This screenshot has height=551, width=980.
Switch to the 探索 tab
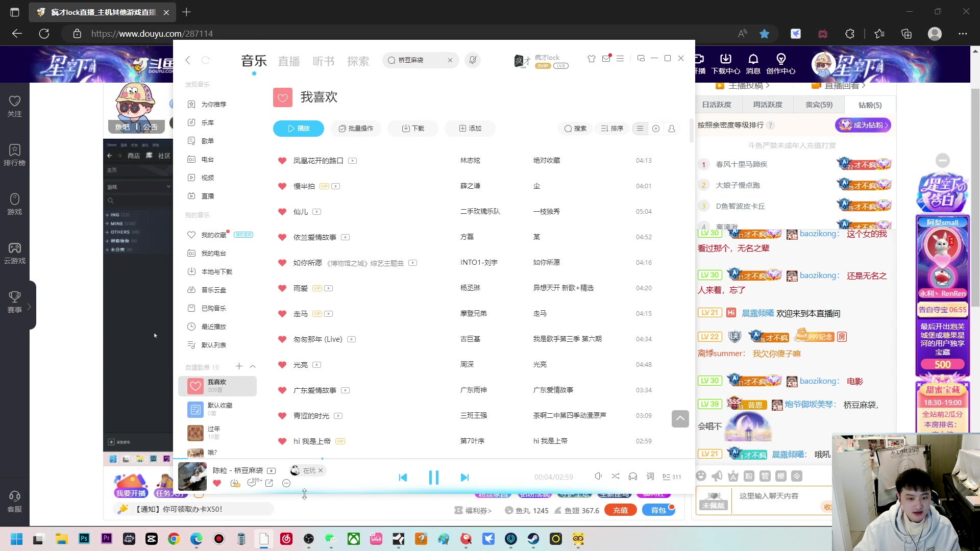[x=358, y=61]
